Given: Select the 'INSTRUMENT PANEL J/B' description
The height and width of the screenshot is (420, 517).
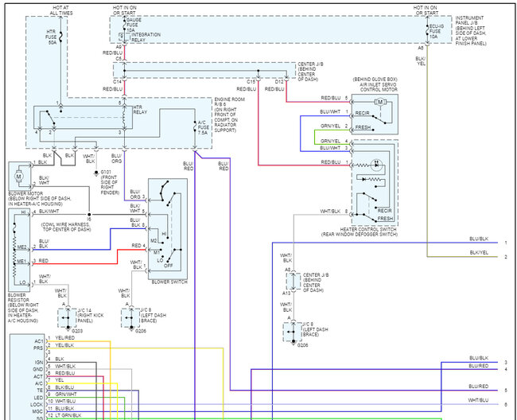Looking at the screenshot, I should (471, 31).
